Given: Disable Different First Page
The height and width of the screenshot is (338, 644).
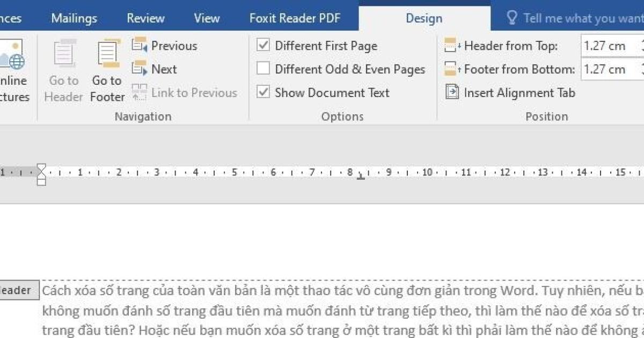Looking at the screenshot, I should (x=263, y=46).
